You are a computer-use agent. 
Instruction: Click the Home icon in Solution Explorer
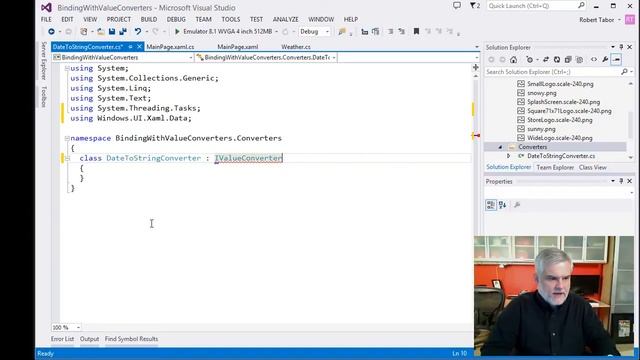513,60
